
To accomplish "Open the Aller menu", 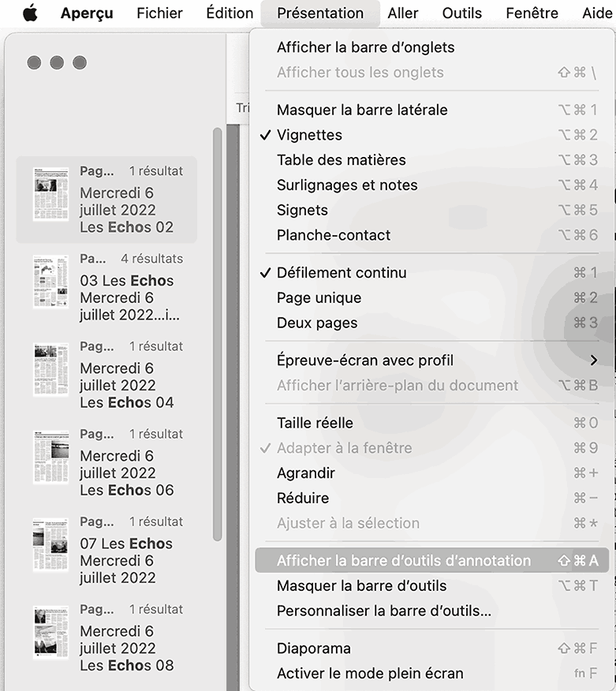I will click(403, 13).
